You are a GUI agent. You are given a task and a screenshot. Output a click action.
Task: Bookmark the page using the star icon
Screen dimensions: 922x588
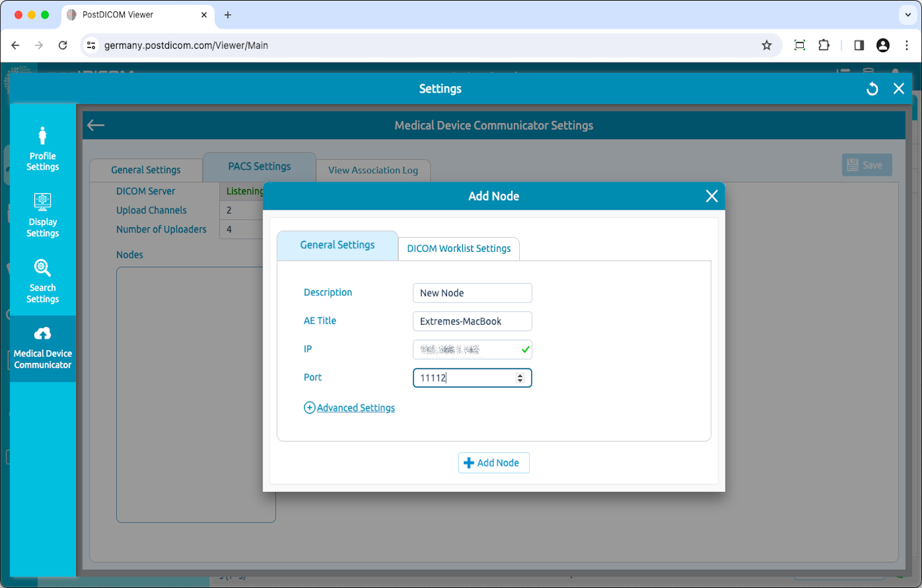766,45
